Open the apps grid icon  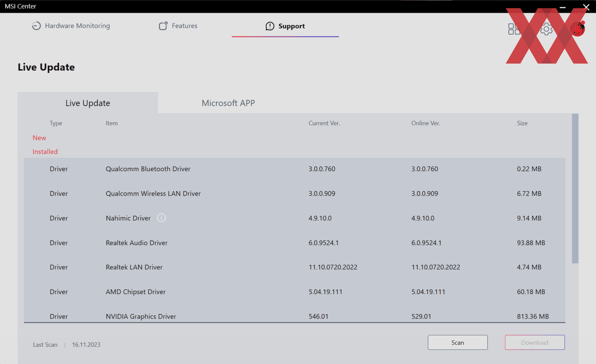pyautogui.click(x=514, y=29)
